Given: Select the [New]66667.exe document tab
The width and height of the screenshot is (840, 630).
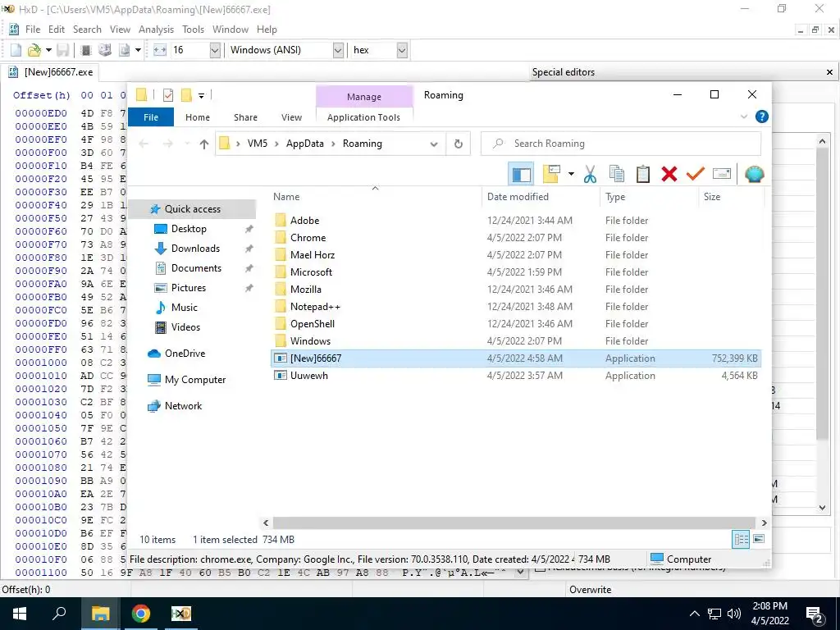Looking at the screenshot, I should [52, 72].
